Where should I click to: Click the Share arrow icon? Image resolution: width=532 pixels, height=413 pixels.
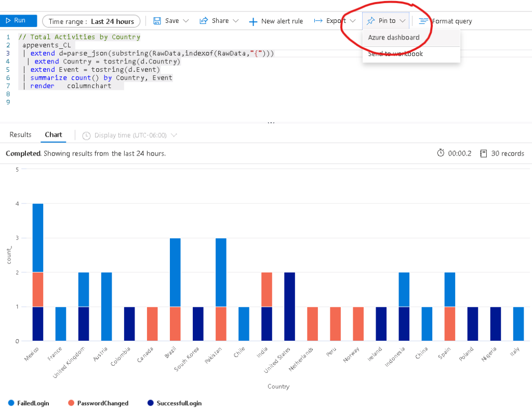(x=204, y=21)
